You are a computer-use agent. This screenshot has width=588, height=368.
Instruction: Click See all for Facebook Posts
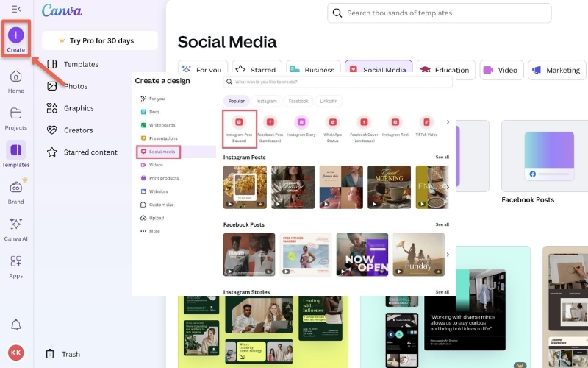tap(442, 224)
